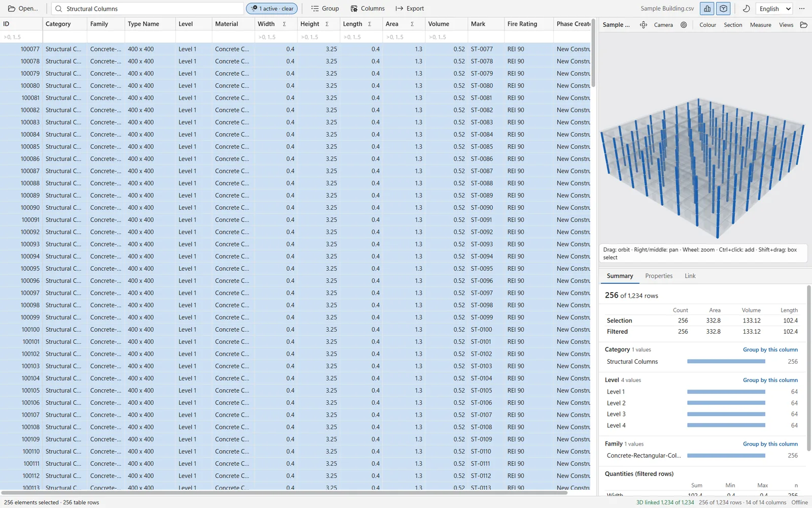Click the fit-to-view icon left of Camera
This screenshot has width=812, height=508.
[643, 25]
